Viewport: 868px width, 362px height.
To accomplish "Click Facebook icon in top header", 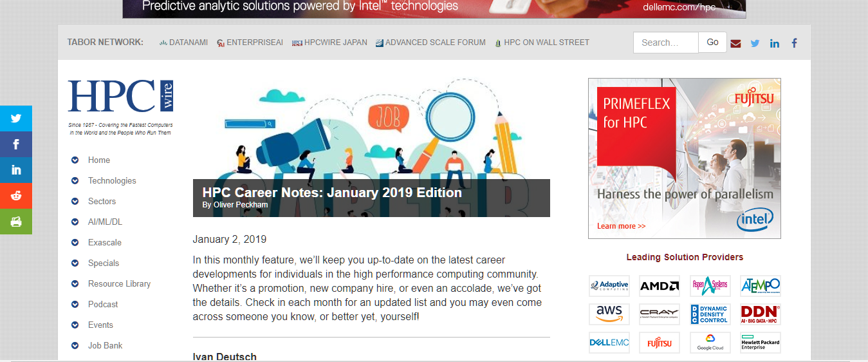I will [x=795, y=43].
